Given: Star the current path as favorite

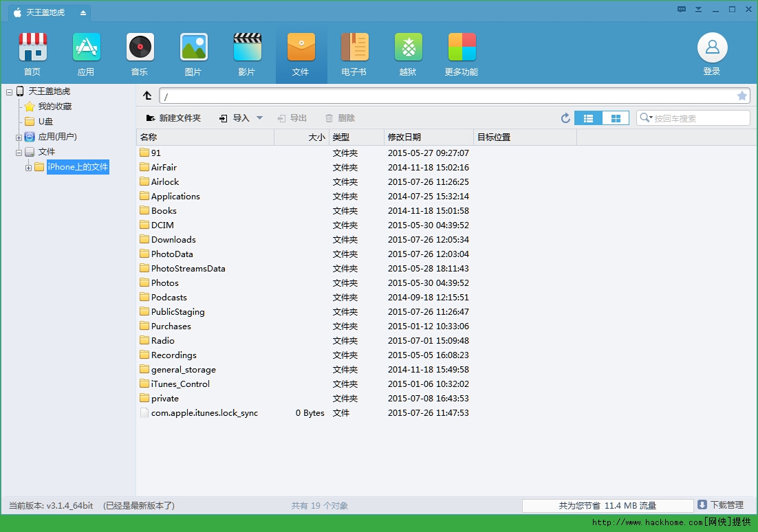Looking at the screenshot, I should pos(742,96).
